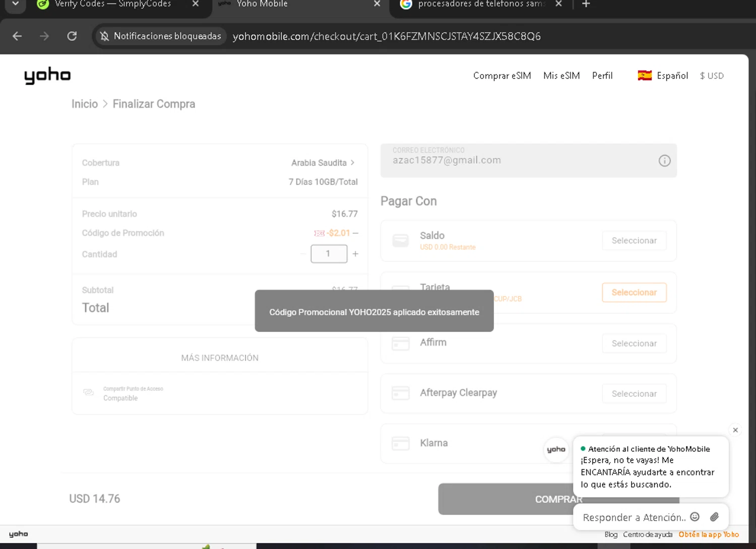Expand MÁS INFORMACIÓN section
This screenshot has height=549, width=756.
tap(220, 358)
